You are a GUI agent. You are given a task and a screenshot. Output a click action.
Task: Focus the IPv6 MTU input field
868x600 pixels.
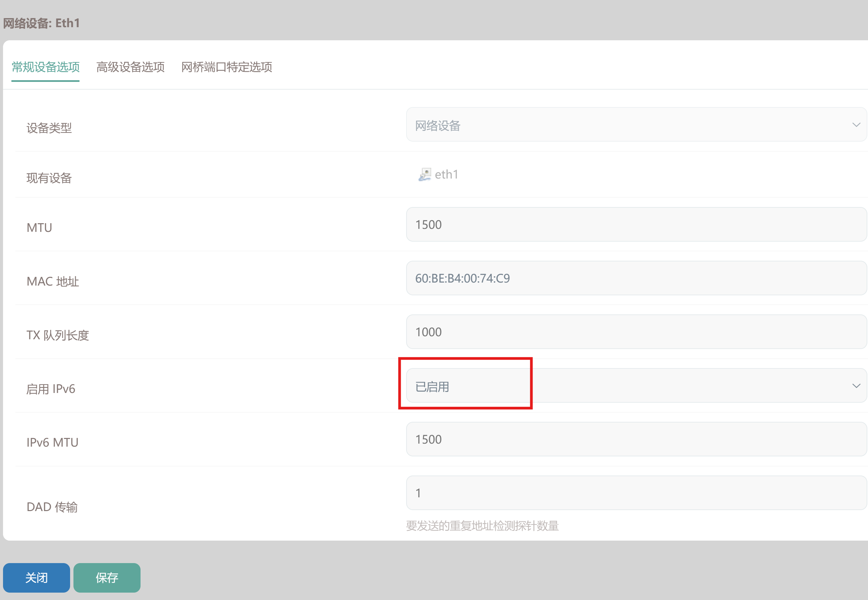pos(636,439)
